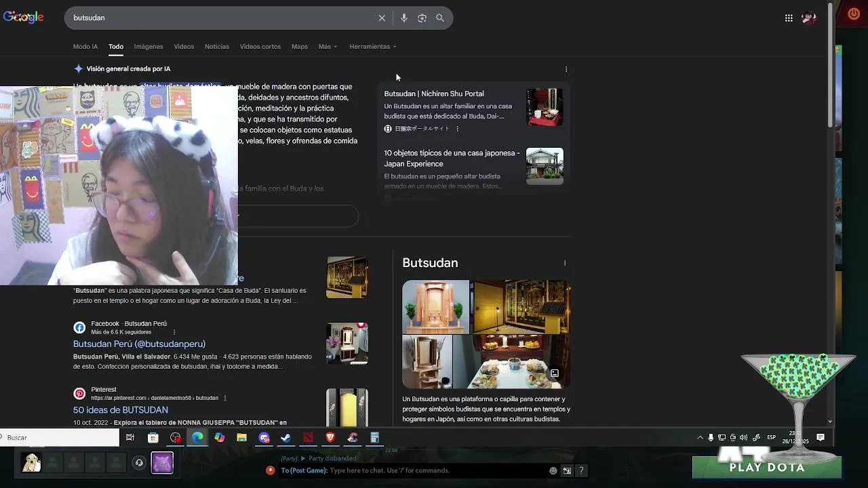Clear the butsudan search query with X
This screenshot has height=488, width=868.
382,18
